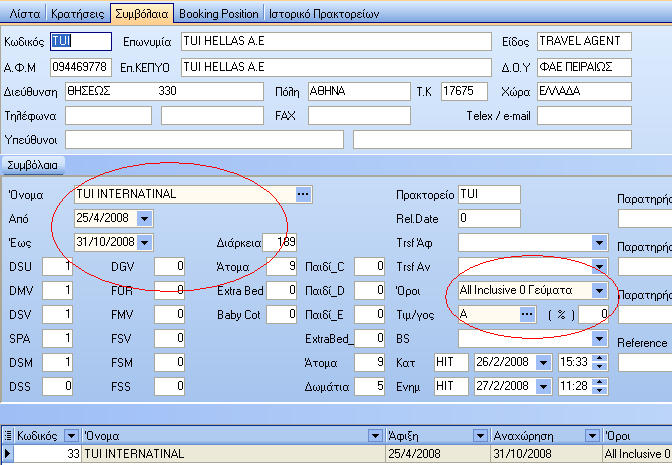Open the Όνομα column filter dropdown
The image size is (672, 465).
tap(375, 436)
